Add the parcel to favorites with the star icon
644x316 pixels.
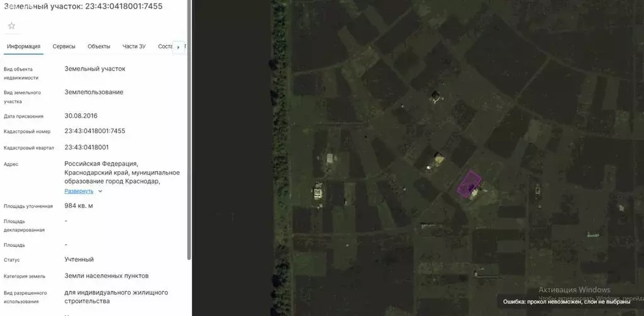(11, 26)
